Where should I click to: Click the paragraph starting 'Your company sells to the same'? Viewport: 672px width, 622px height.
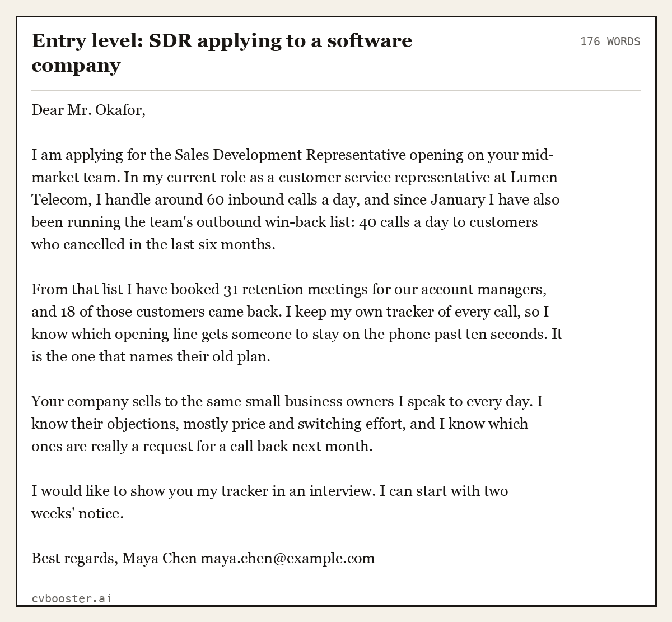[287, 424]
